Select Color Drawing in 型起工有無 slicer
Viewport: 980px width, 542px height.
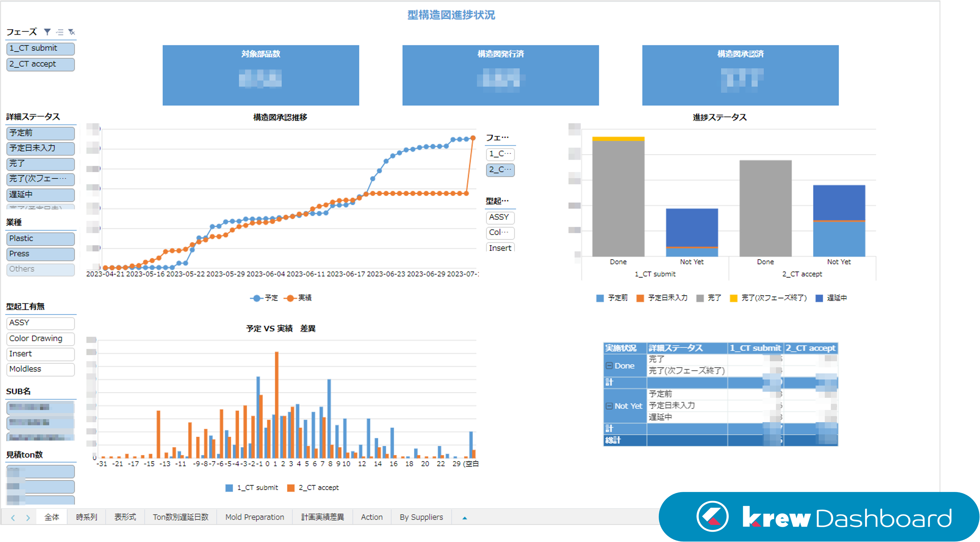tap(40, 338)
